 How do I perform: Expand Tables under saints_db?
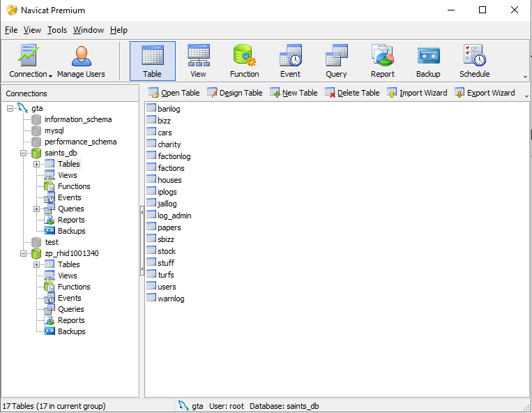tap(36, 164)
